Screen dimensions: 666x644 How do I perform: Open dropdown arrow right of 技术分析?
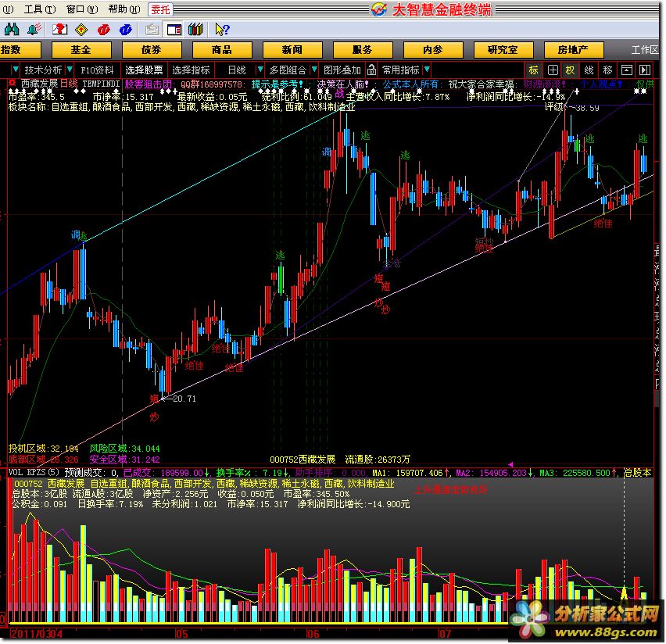point(70,70)
